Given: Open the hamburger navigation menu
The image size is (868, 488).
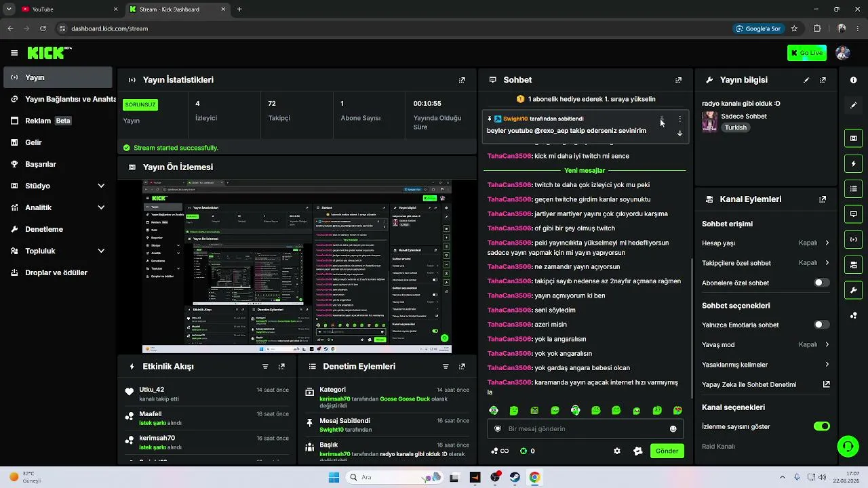Looking at the screenshot, I should click(14, 53).
